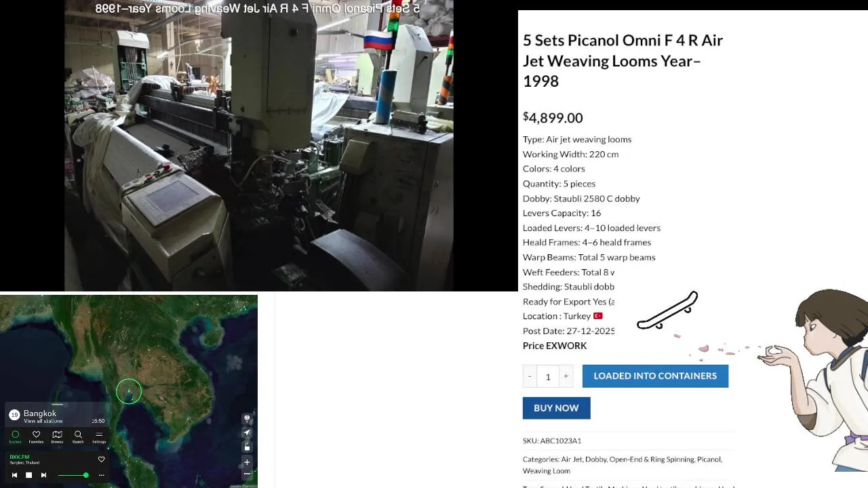Screen dimensions: 868x488
Task: Open the Air Jet category link
Action: pos(572,460)
